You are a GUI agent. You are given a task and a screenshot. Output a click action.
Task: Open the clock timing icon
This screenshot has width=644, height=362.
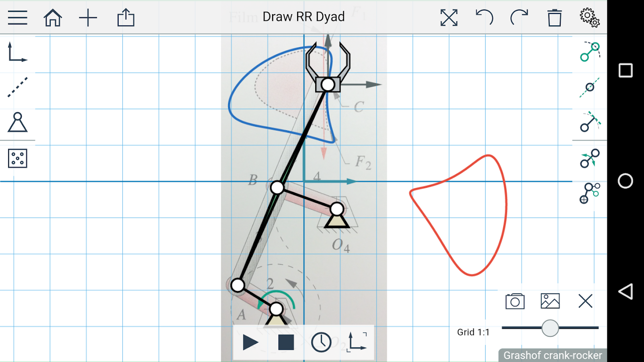coord(321,343)
